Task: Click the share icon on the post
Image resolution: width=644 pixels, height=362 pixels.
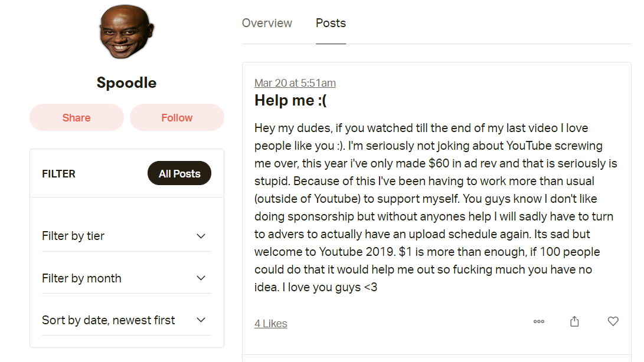Action: click(x=574, y=321)
